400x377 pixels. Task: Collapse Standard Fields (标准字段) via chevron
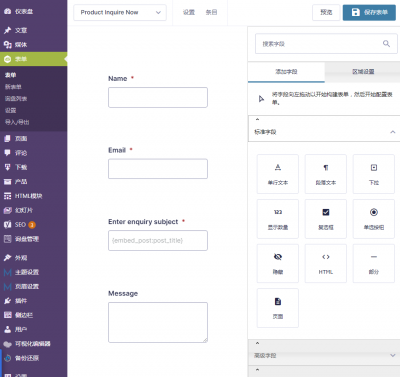point(392,132)
